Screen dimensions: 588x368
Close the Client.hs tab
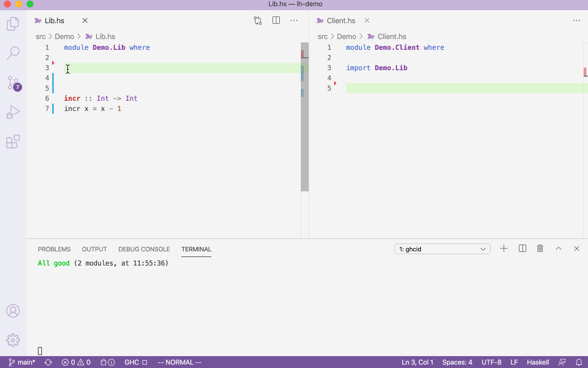367,20
